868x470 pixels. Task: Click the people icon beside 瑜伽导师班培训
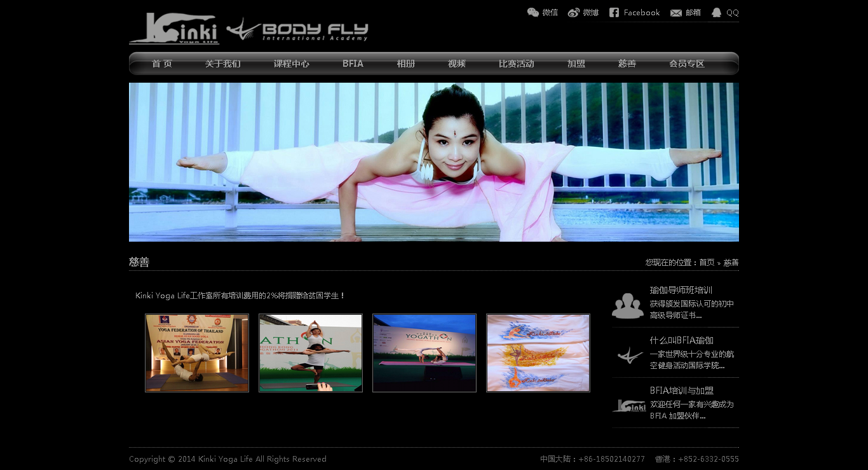pyautogui.click(x=628, y=305)
